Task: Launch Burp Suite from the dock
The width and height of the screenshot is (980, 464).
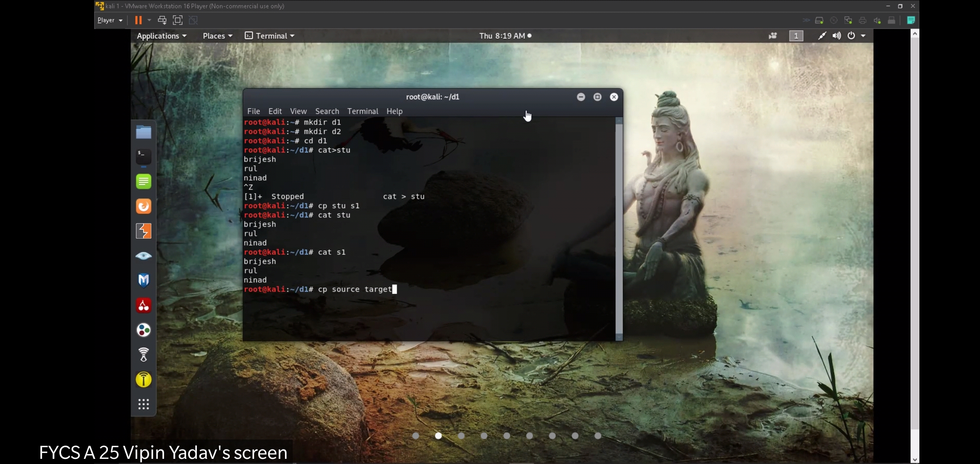Action: (x=144, y=231)
